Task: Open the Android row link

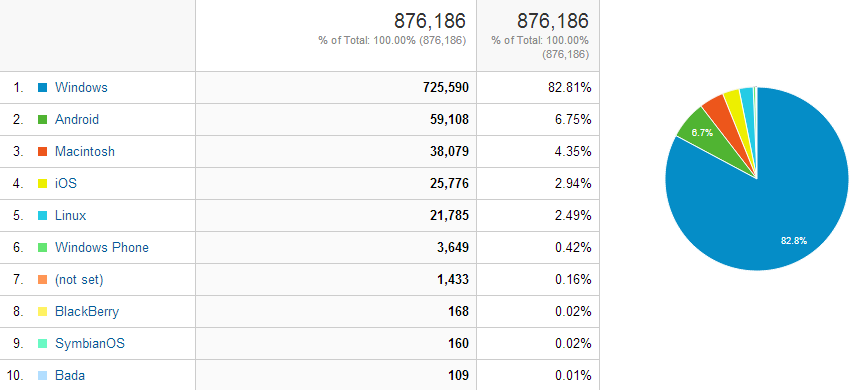Action: coord(77,119)
